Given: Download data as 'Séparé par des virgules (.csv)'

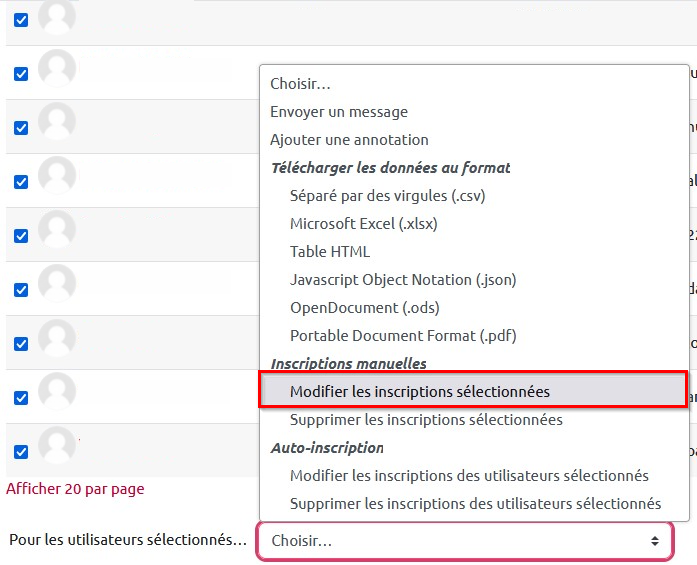Looking at the screenshot, I should point(387,196).
